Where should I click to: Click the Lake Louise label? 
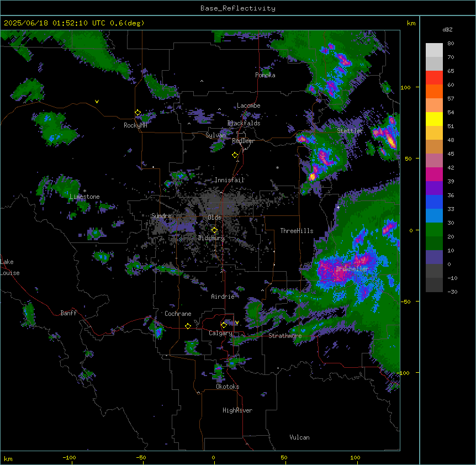pyautogui.click(x=10, y=267)
